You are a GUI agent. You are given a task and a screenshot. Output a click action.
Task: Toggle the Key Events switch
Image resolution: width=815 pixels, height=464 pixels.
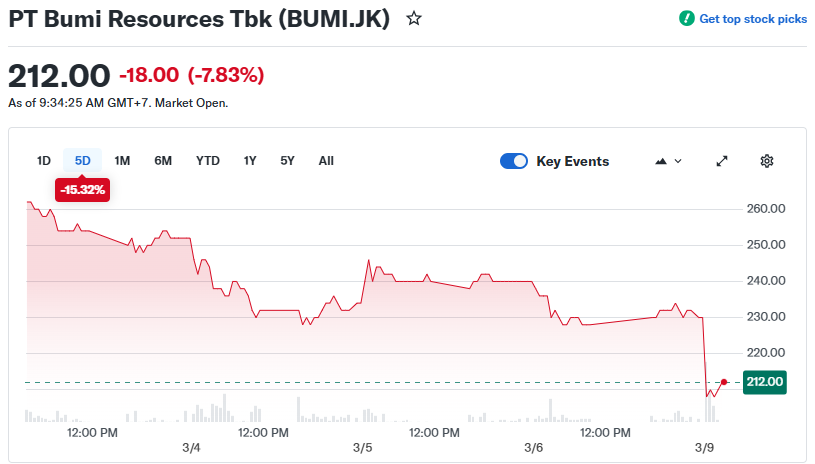pyautogui.click(x=514, y=161)
